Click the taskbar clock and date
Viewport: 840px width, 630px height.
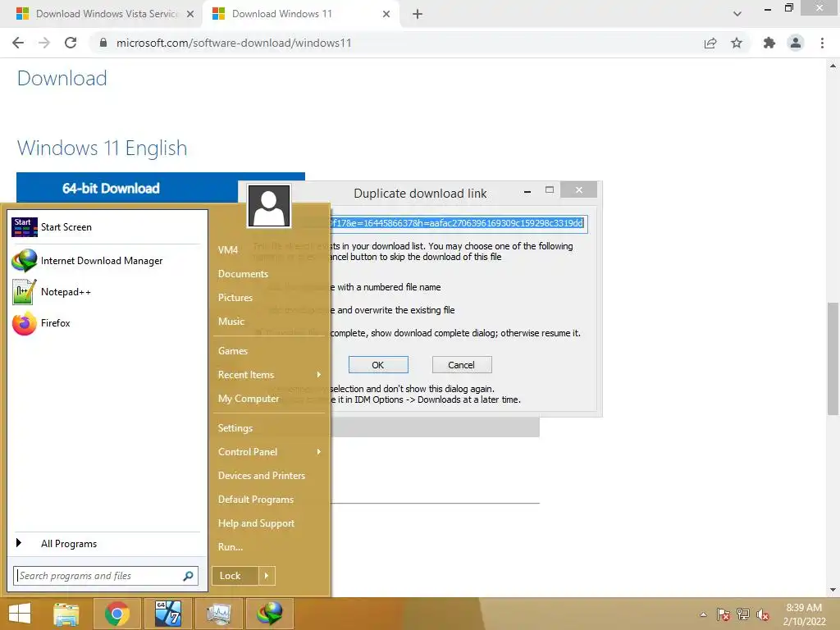804,614
